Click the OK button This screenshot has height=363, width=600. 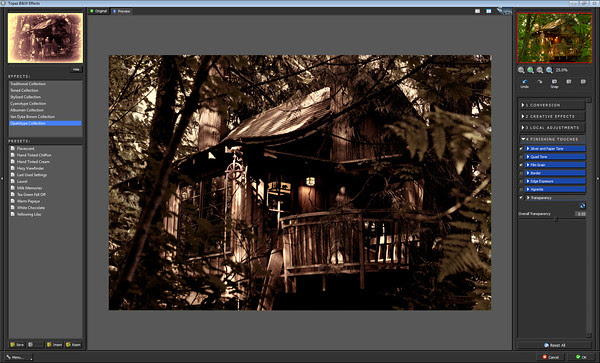tap(582, 357)
